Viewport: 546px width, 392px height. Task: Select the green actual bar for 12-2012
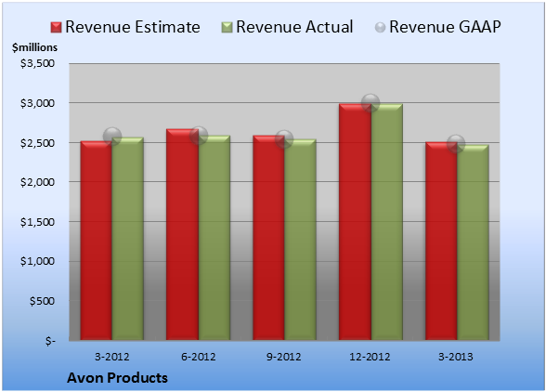click(x=387, y=222)
